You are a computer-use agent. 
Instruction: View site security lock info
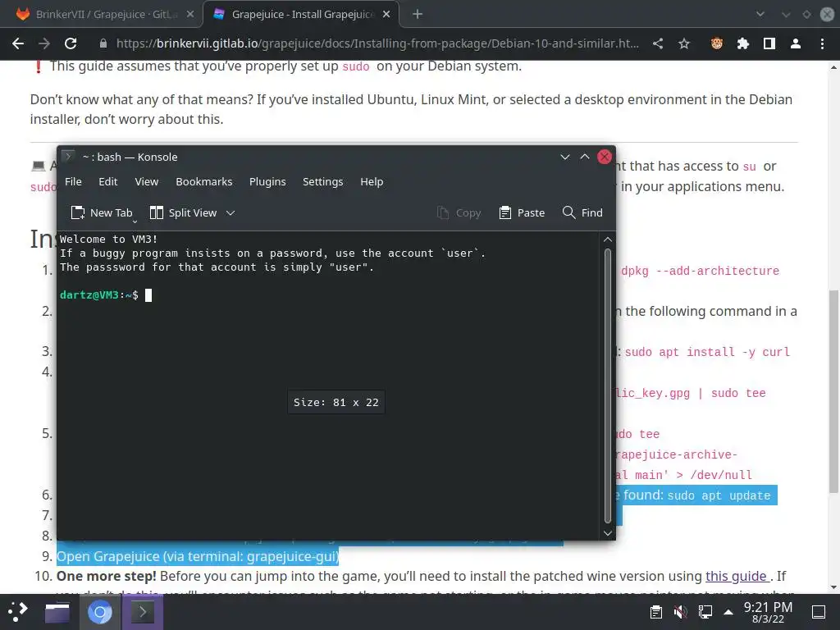click(103, 43)
